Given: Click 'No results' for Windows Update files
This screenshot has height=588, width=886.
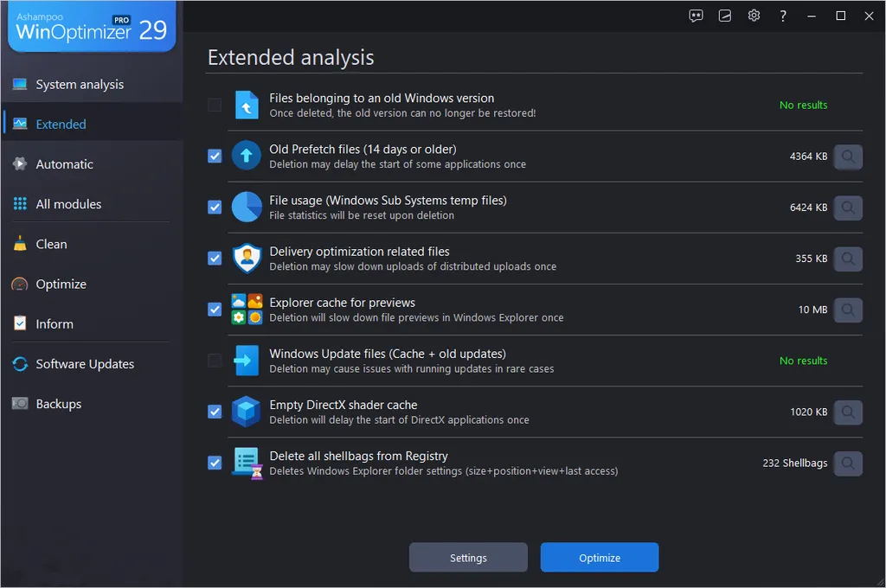Looking at the screenshot, I should (803, 361).
